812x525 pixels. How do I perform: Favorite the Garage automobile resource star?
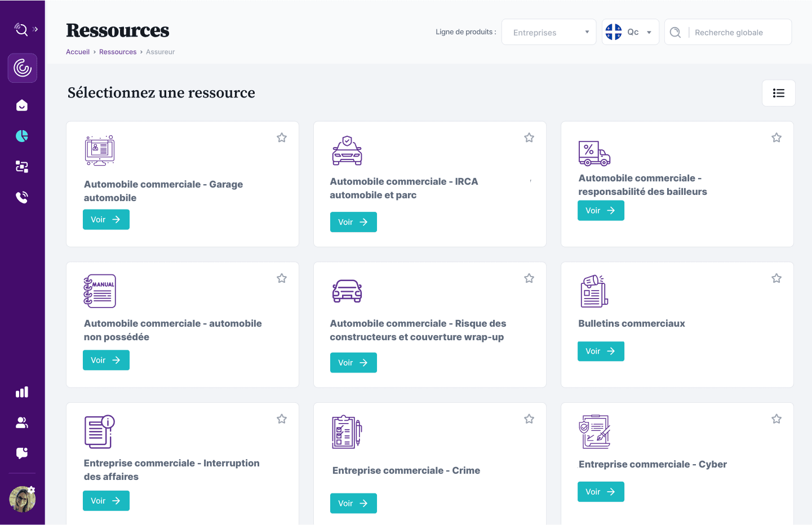(282, 137)
